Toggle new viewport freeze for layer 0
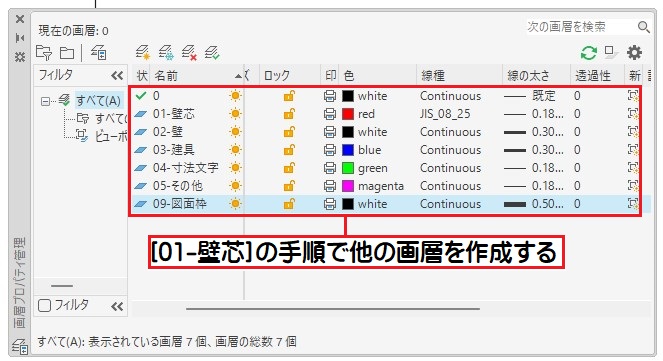 (x=633, y=96)
